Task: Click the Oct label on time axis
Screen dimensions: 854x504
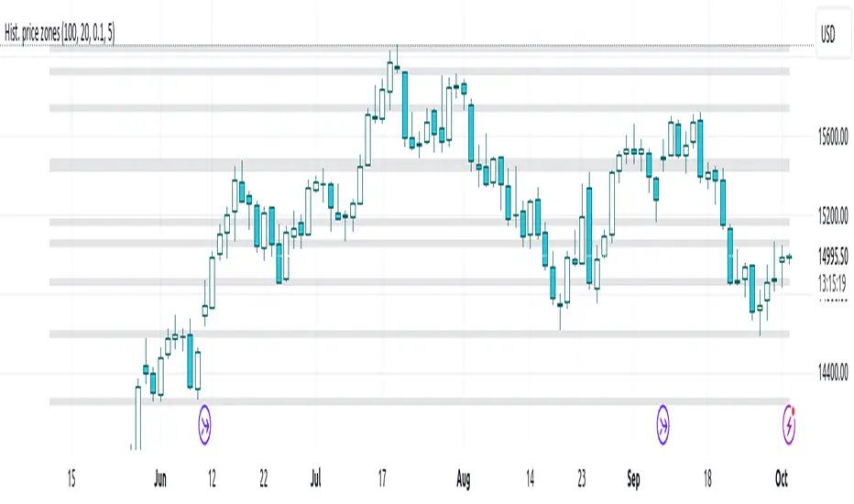Action: (780, 478)
